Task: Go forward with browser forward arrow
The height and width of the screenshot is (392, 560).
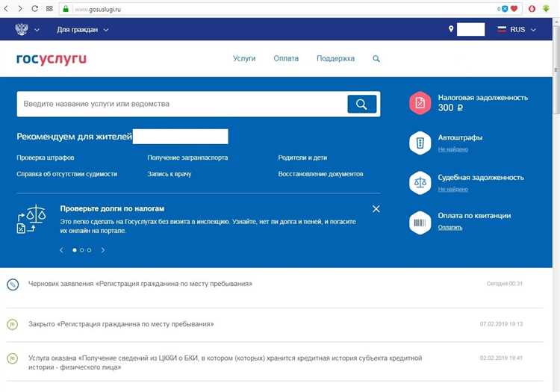Action: [x=20, y=8]
